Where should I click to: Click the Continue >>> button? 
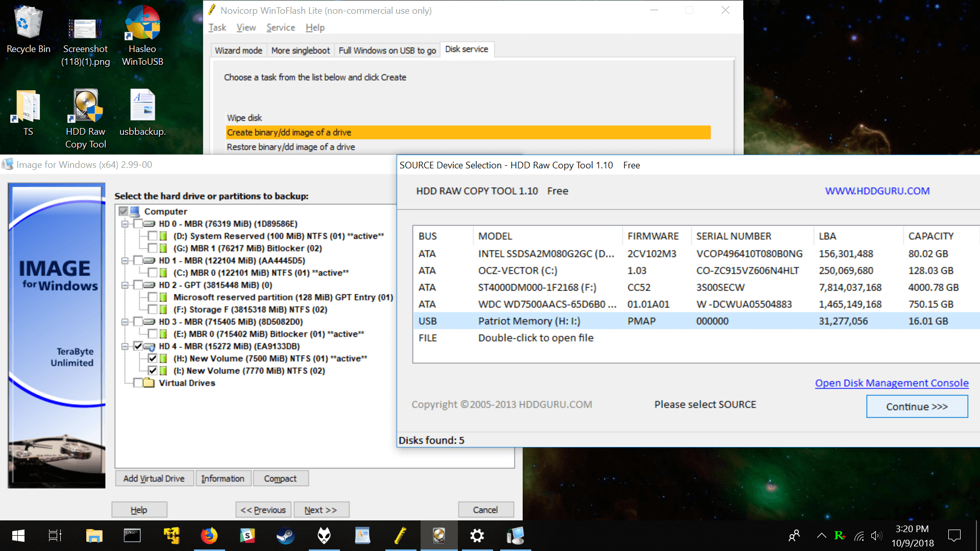(x=917, y=407)
